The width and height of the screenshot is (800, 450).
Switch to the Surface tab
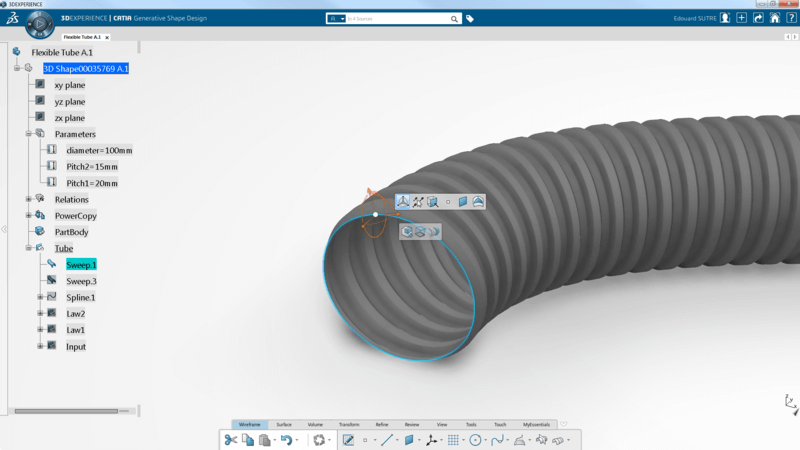[284, 425]
